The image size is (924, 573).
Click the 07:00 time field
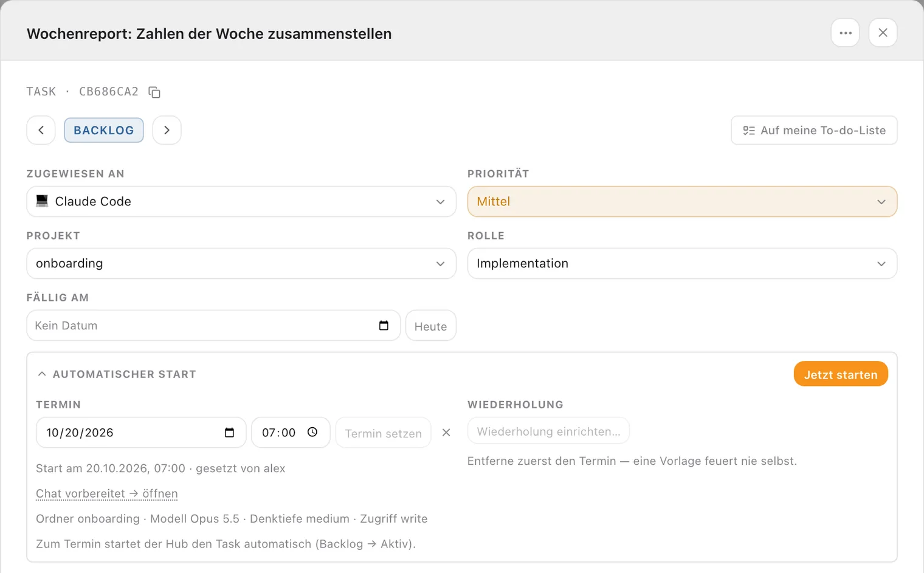[x=291, y=433]
